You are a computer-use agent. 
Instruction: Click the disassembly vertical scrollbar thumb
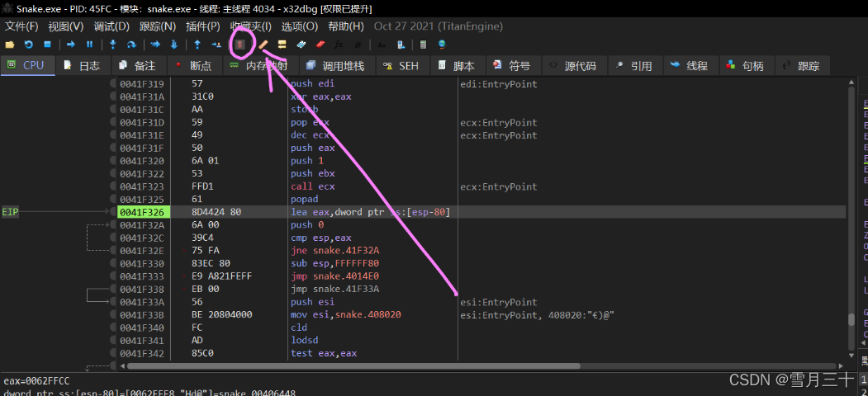coord(851,320)
